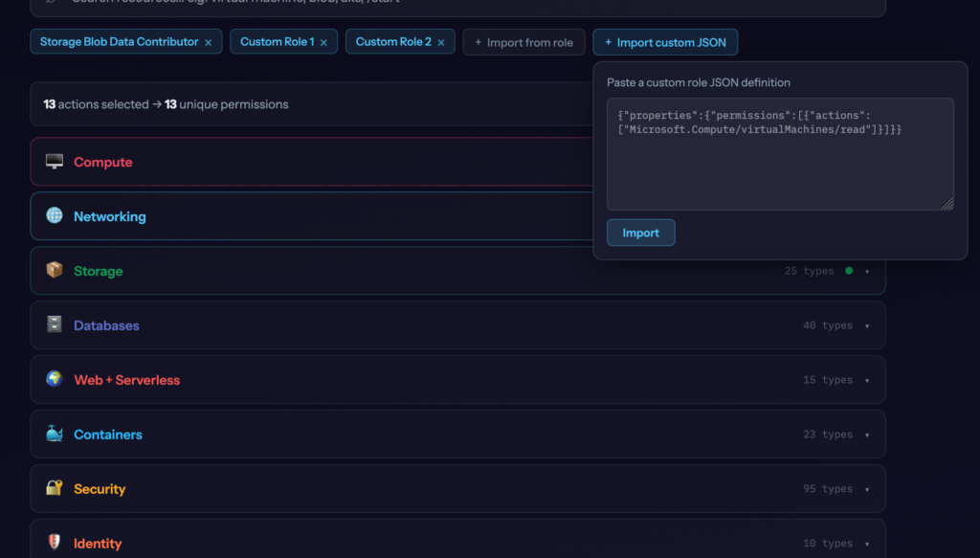Open the Import from role option
The height and width of the screenshot is (558, 980).
point(523,42)
